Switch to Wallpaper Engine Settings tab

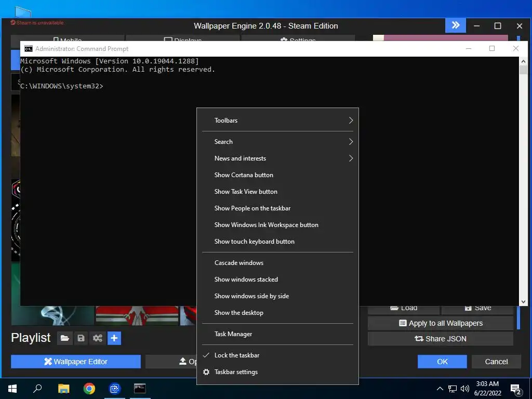298,38
